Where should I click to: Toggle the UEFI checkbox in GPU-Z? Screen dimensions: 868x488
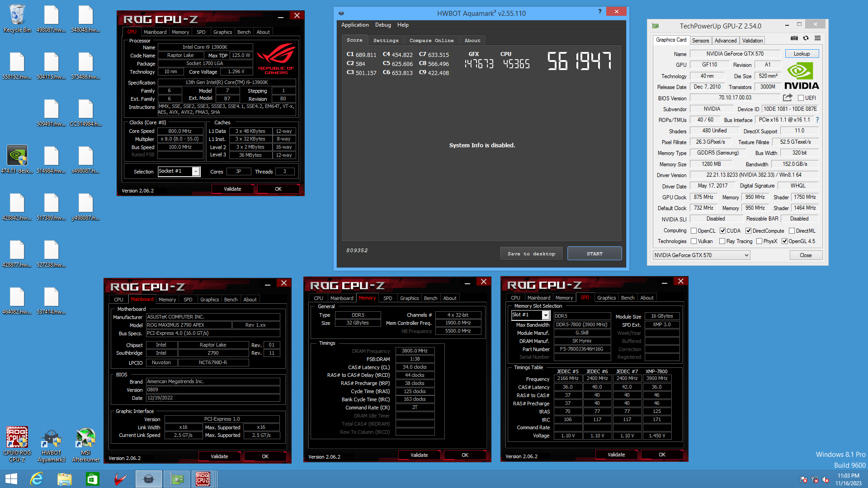pyautogui.click(x=801, y=98)
